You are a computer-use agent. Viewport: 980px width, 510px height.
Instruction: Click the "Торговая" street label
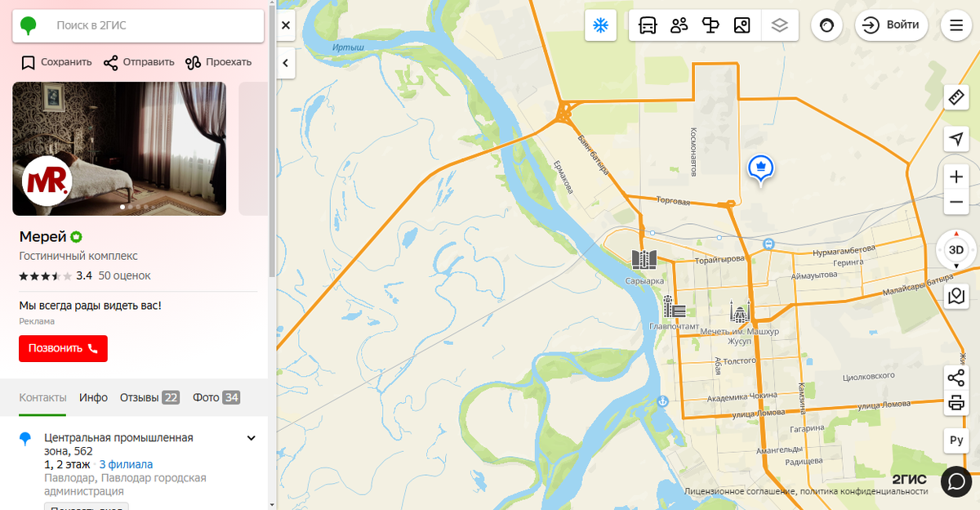(674, 201)
